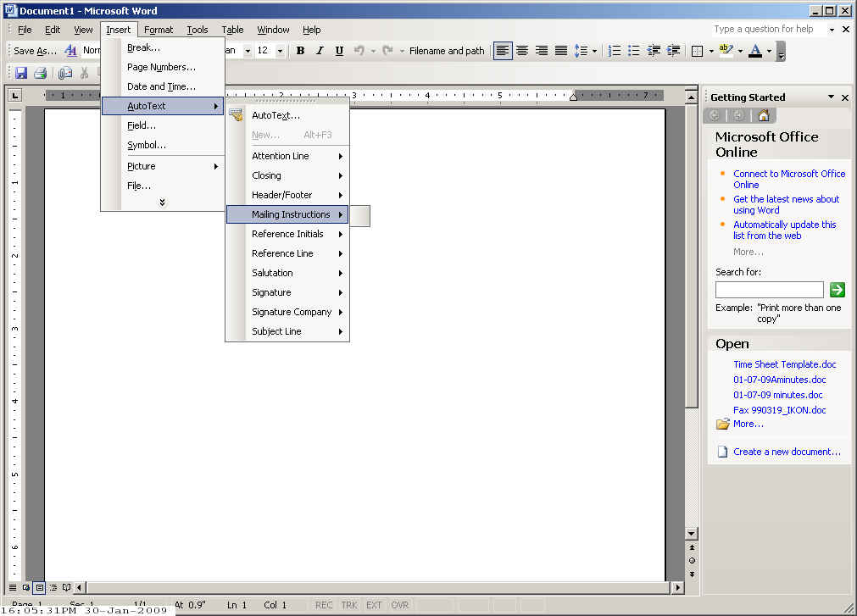Screen dimensions: 857x616
Task: Open the Toolbar Options dropdown
Action: (x=782, y=52)
